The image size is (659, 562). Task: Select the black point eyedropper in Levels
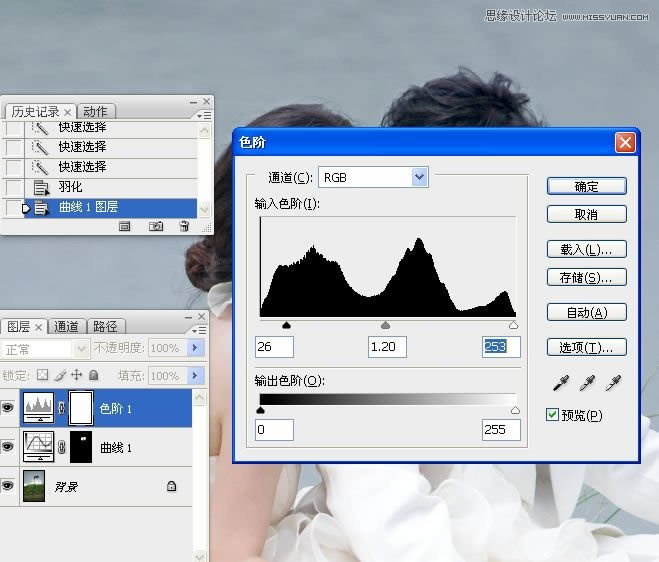click(560, 381)
